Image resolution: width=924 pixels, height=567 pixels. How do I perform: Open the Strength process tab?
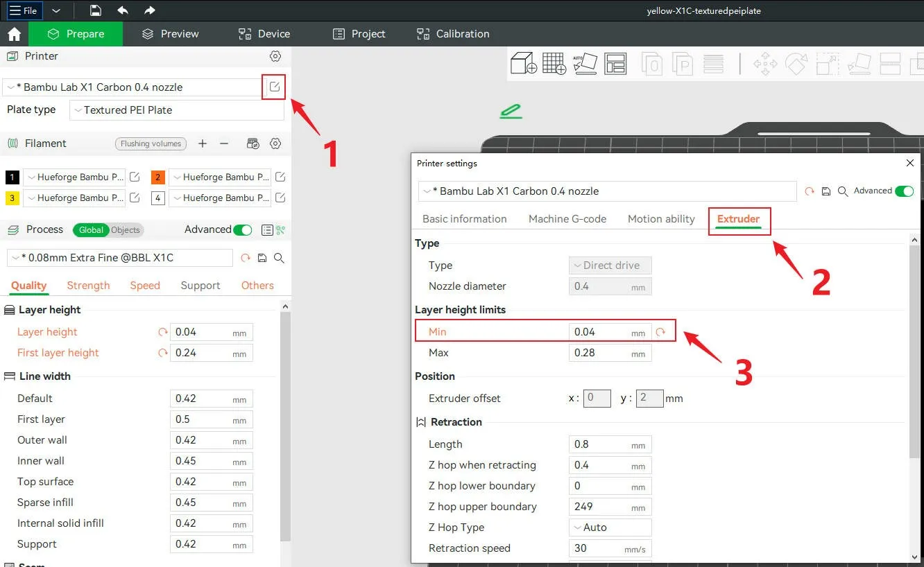[x=88, y=286]
